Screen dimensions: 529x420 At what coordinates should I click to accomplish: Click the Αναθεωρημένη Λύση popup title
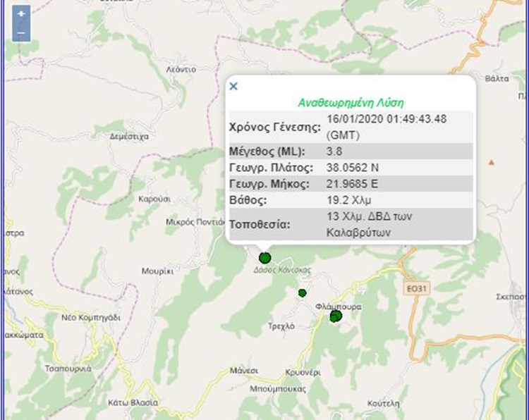(x=351, y=102)
